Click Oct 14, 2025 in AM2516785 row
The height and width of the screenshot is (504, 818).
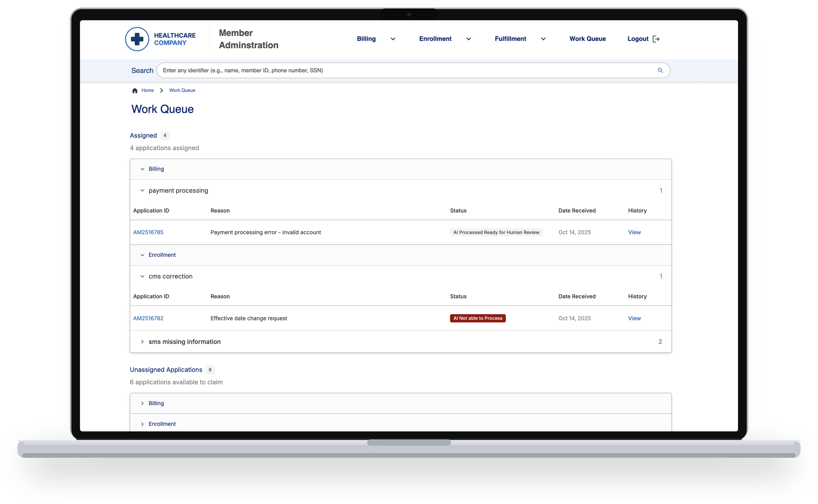click(x=574, y=232)
